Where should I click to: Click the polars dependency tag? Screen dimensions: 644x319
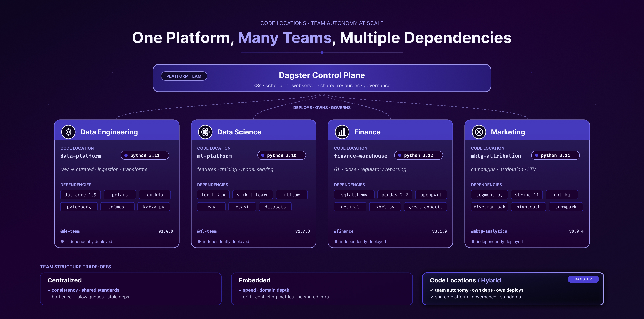120,195
